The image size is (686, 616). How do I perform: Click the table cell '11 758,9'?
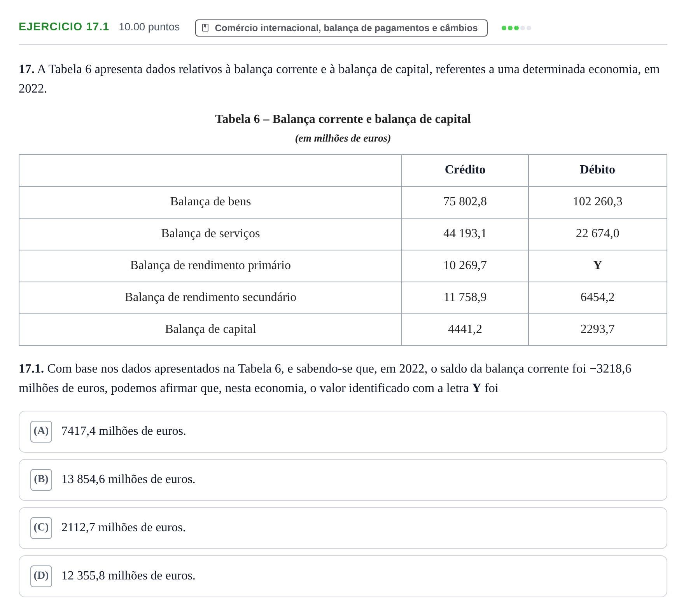pyautogui.click(x=465, y=297)
